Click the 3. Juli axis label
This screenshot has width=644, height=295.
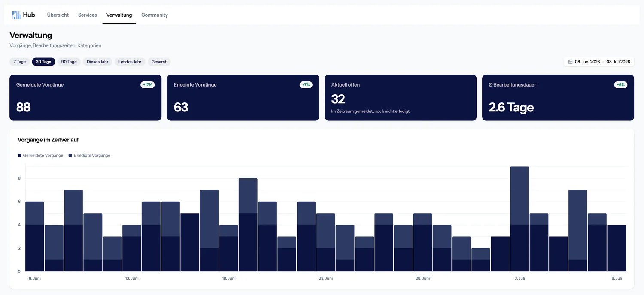(519, 278)
